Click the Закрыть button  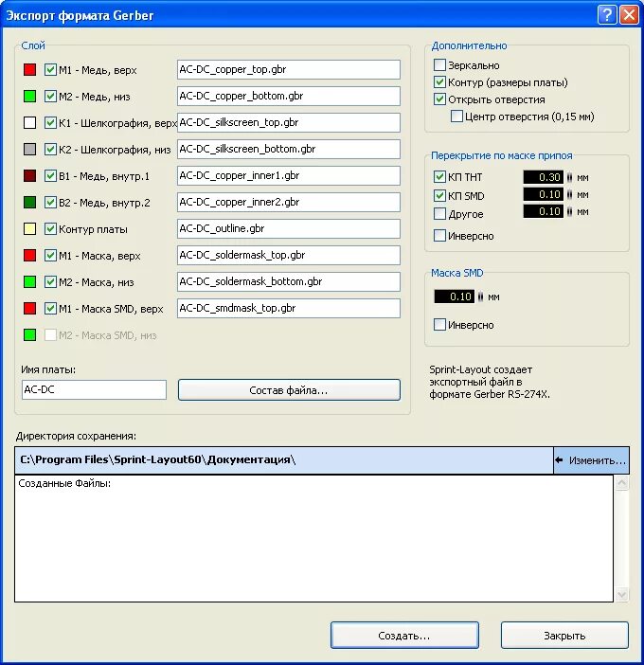[x=564, y=636]
